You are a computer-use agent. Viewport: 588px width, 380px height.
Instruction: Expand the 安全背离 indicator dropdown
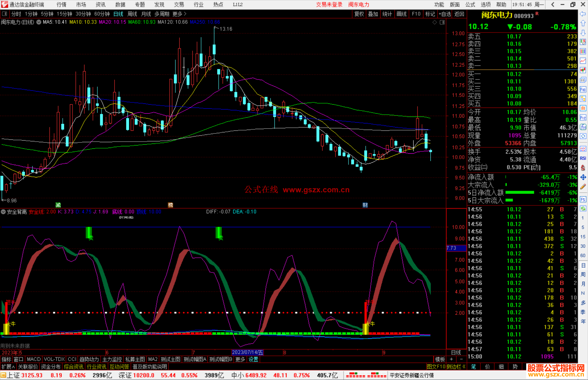[3, 212]
